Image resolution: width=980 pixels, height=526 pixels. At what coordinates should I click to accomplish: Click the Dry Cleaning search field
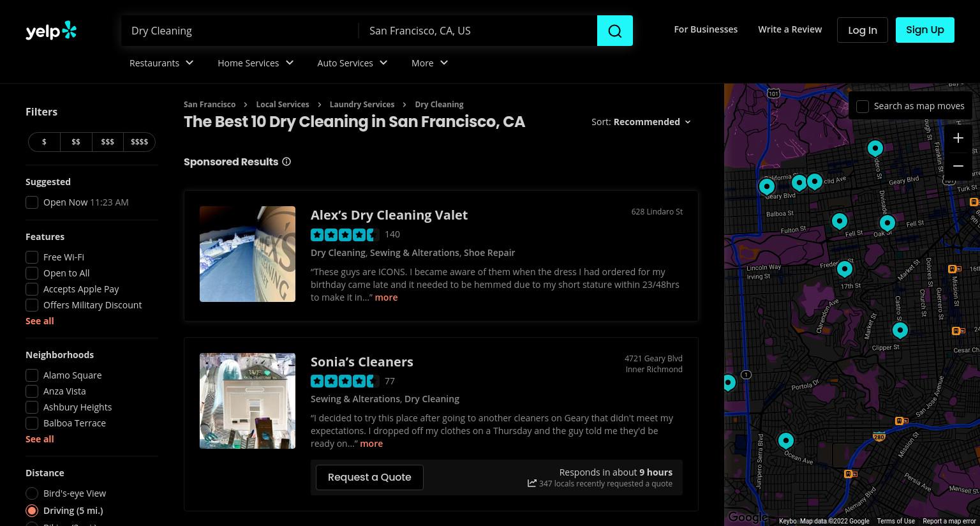tap(240, 31)
